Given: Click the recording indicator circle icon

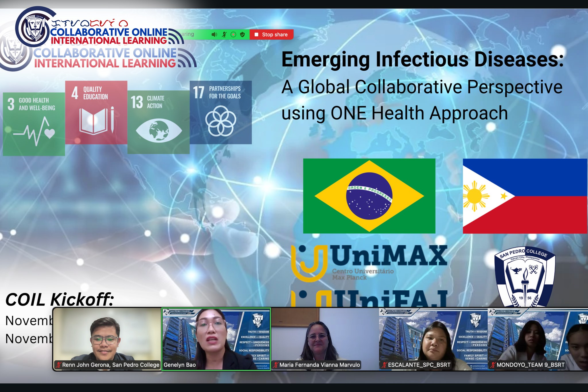Looking at the screenshot, I should (x=233, y=34).
